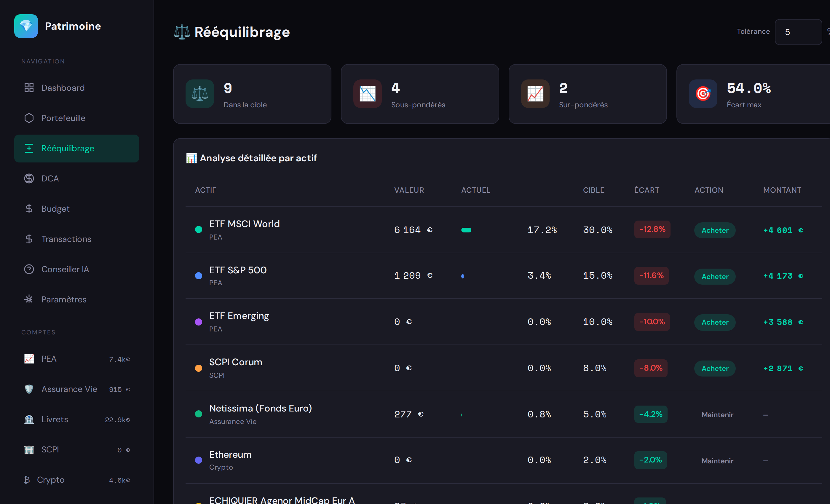Image resolution: width=830 pixels, height=504 pixels.
Task: Go to the Transactions page
Action: click(x=66, y=239)
